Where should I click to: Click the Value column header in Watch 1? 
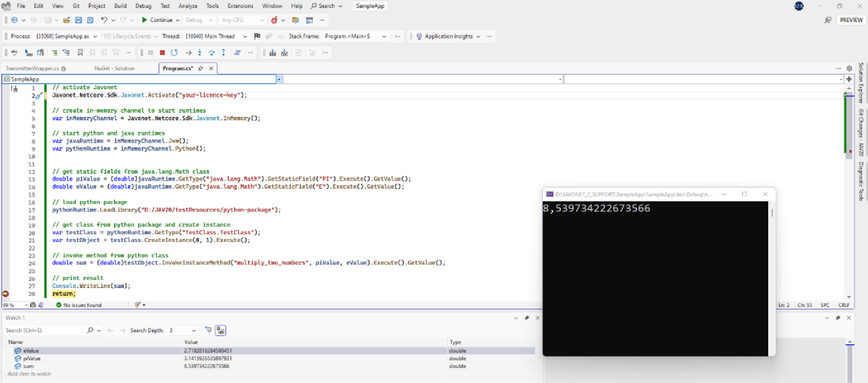(x=191, y=342)
